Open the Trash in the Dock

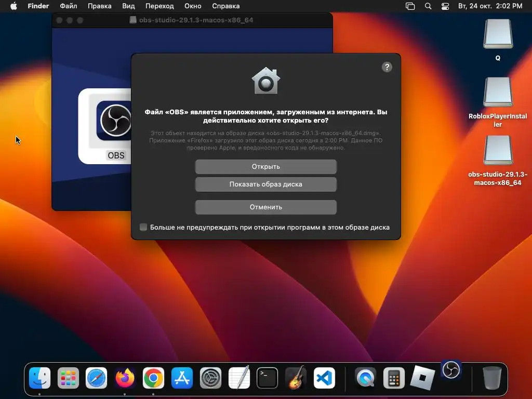pyautogui.click(x=492, y=378)
